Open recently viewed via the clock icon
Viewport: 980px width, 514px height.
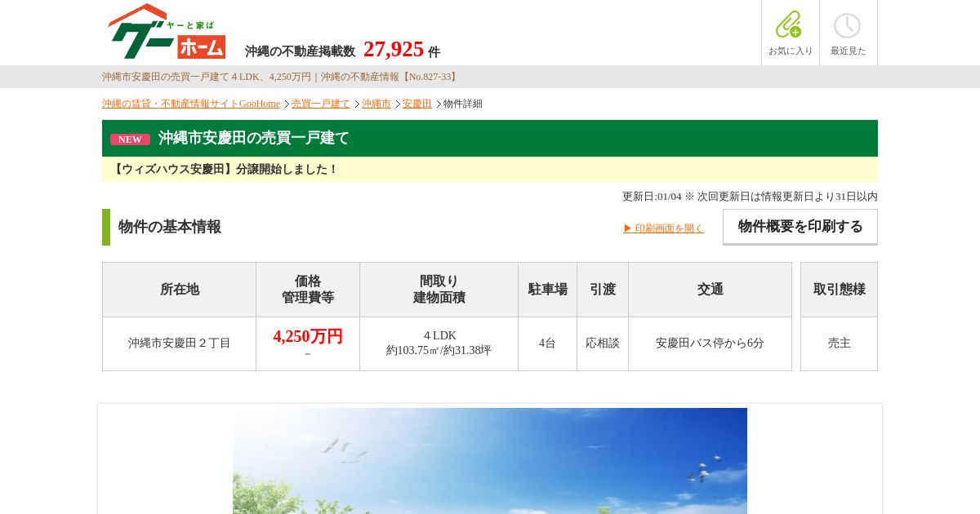click(x=848, y=33)
